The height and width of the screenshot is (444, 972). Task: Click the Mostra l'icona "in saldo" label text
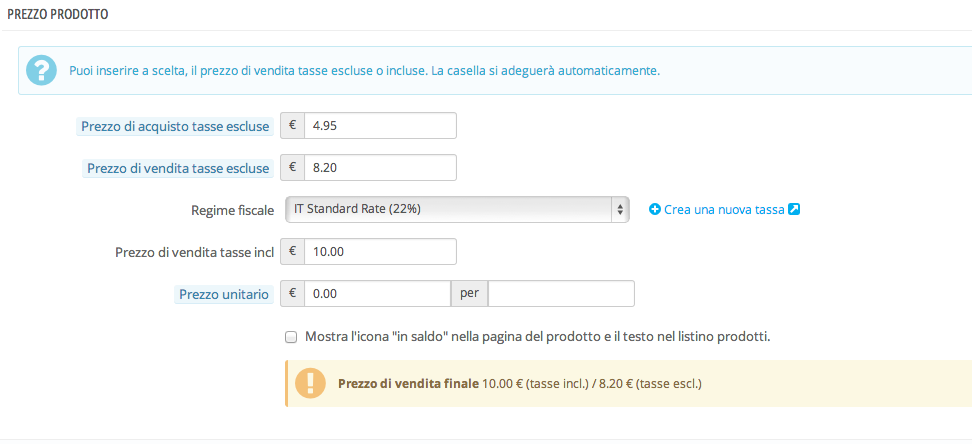tap(537, 336)
